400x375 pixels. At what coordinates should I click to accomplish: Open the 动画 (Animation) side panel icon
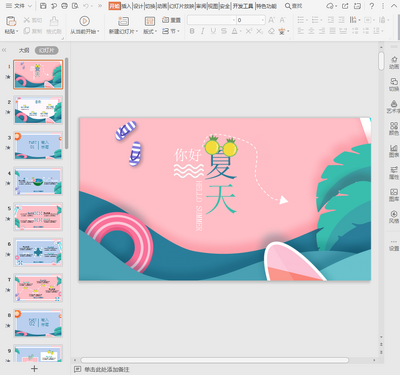tap(394, 62)
